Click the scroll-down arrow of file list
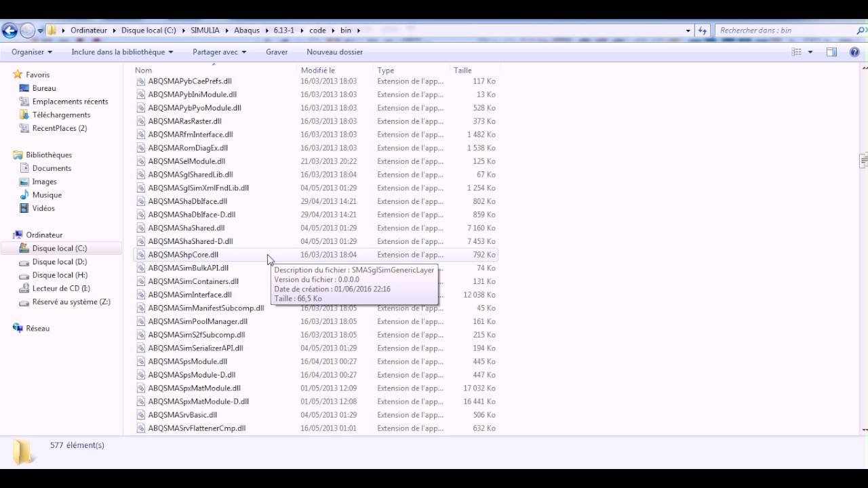 pyautogui.click(x=863, y=430)
